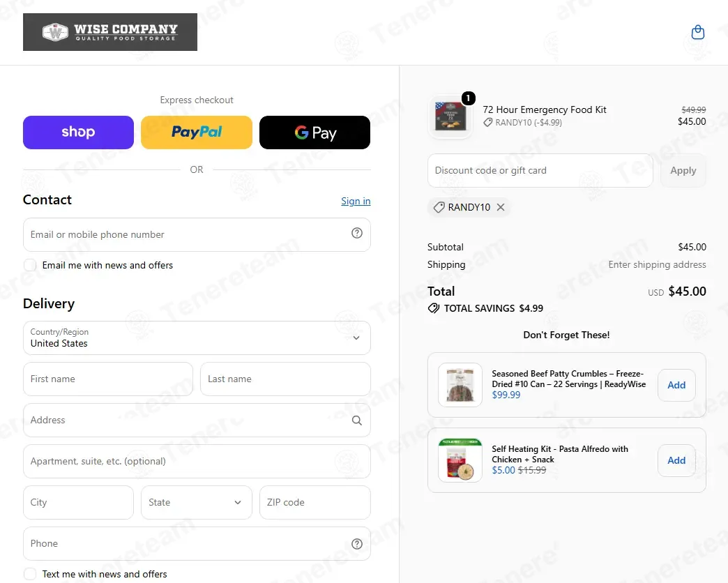
Task: Check Text me with news and offers
Action: point(30,574)
